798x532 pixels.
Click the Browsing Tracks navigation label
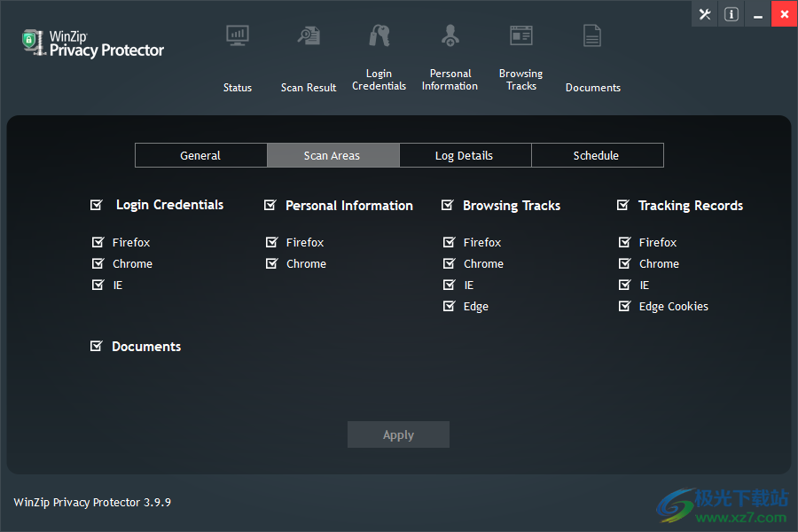[521, 80]
